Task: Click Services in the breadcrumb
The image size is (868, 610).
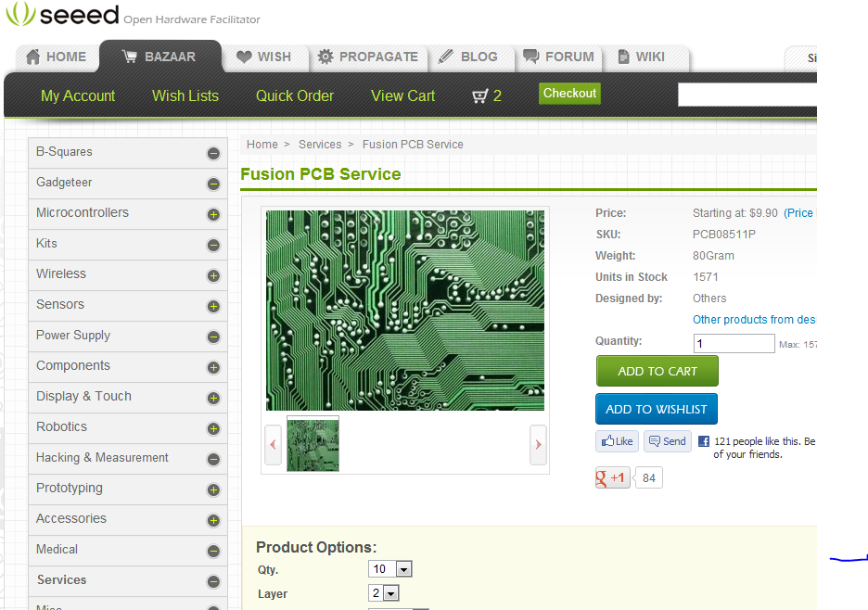Action: 320,145
